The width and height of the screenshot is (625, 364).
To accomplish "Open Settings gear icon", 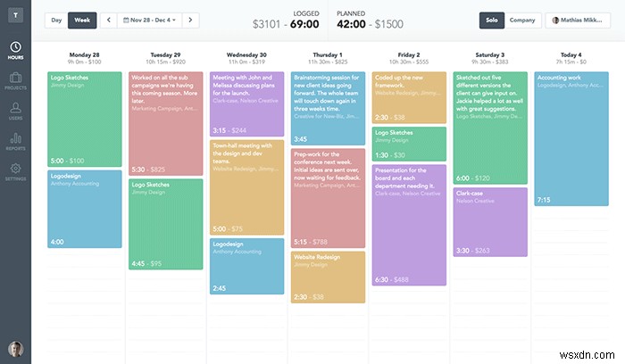I will (15, 171).
